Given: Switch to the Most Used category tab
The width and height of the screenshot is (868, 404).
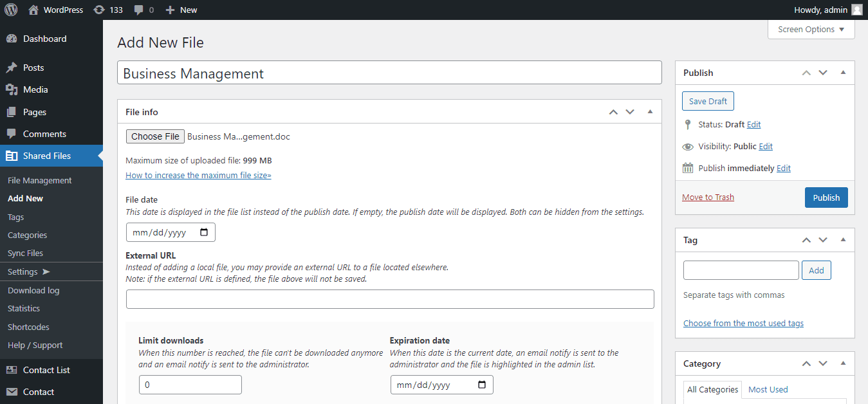Looking at the screenshot, I should point(768,389).
